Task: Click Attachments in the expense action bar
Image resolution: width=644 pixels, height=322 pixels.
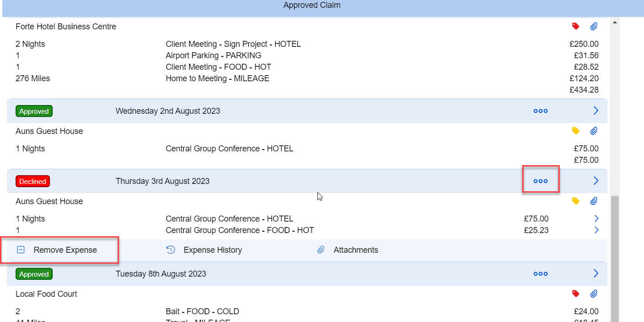Action: coord(348,250)
